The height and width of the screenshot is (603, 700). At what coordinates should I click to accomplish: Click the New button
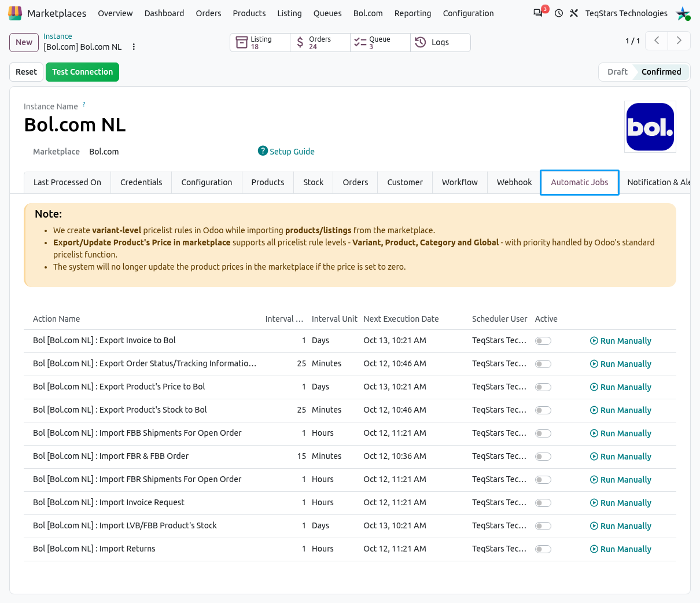24,42
